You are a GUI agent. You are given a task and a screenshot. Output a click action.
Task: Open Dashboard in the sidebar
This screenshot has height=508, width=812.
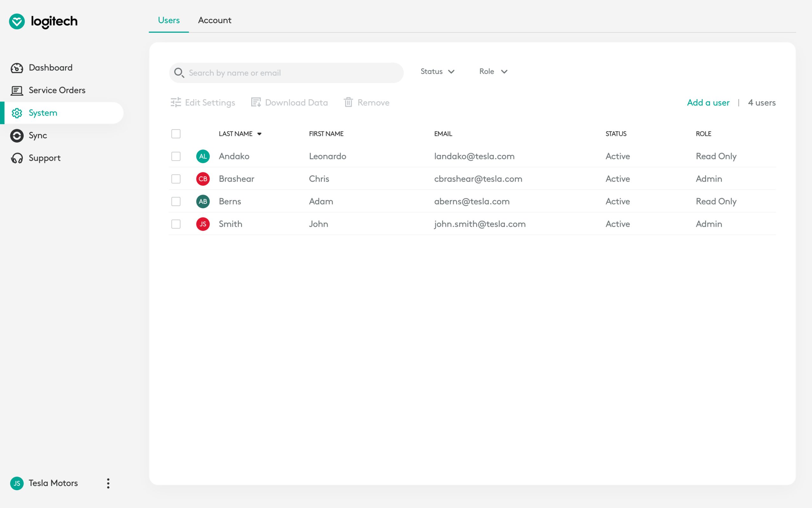click(51, 68)
